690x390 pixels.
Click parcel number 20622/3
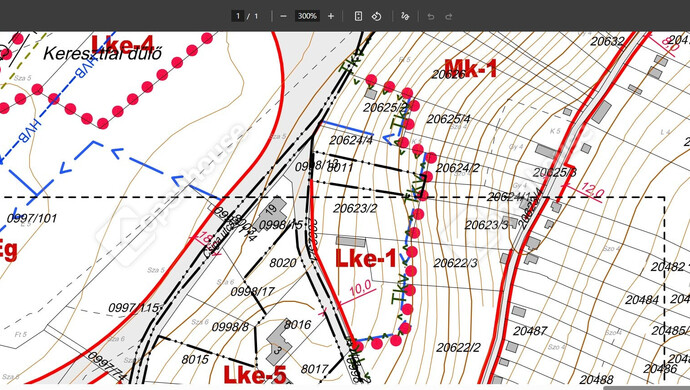455,263
